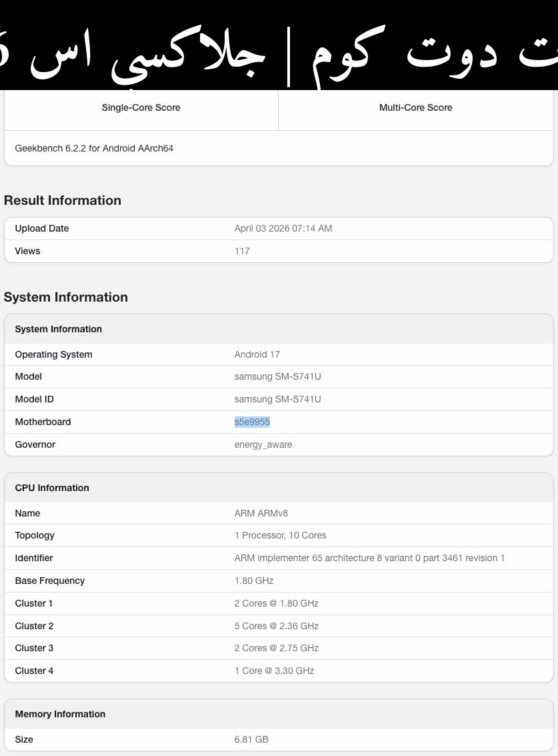Click the CPU Information table header
This screenshot has height=756, width=558.
click(52, 488)
